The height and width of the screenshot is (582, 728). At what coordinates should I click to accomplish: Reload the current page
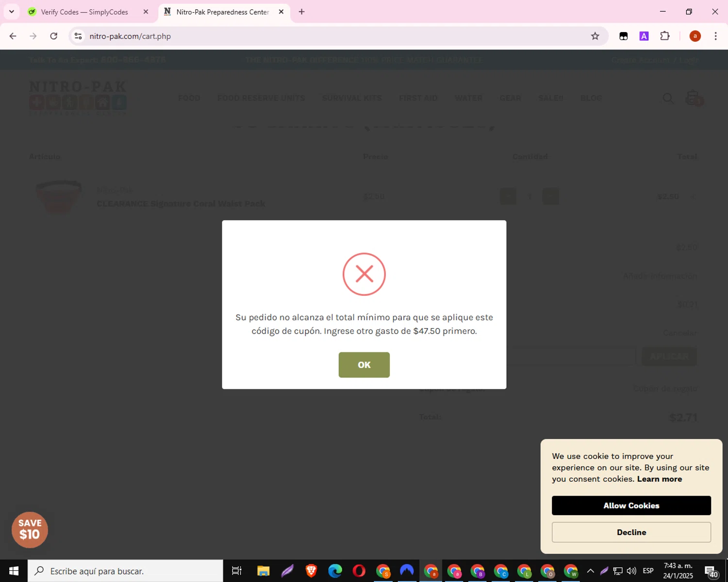54,36
